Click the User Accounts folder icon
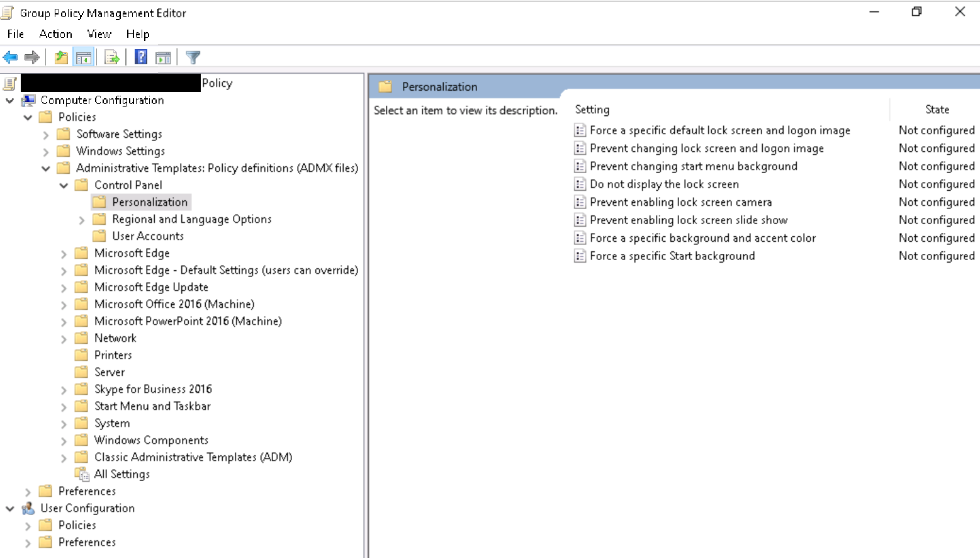The width and height of the screenshot is (980, 558). pos(99,236)
